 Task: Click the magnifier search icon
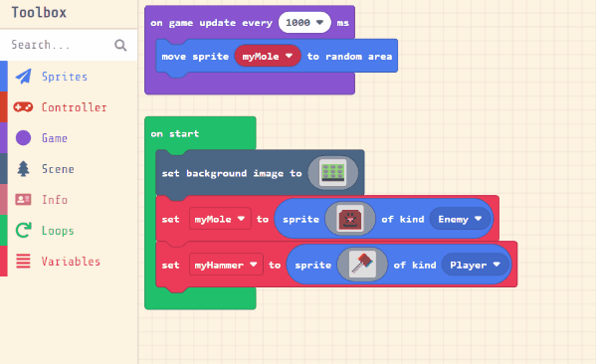[120, 45]
